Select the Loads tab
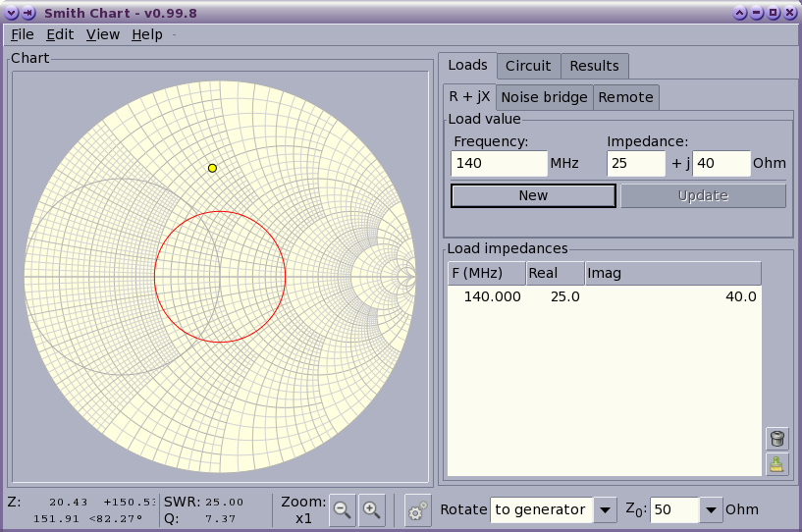The height and width of the screenshot is (532, 802). tap(467, 65)
